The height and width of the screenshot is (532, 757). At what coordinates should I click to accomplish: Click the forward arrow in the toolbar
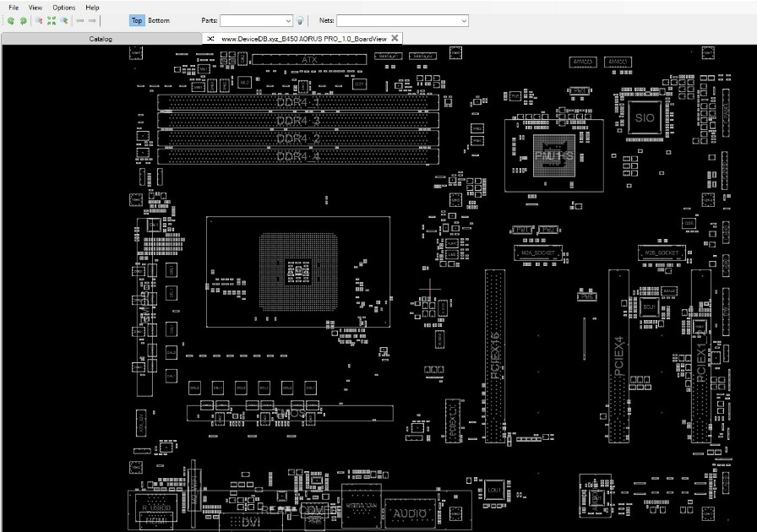click(92, 21)
